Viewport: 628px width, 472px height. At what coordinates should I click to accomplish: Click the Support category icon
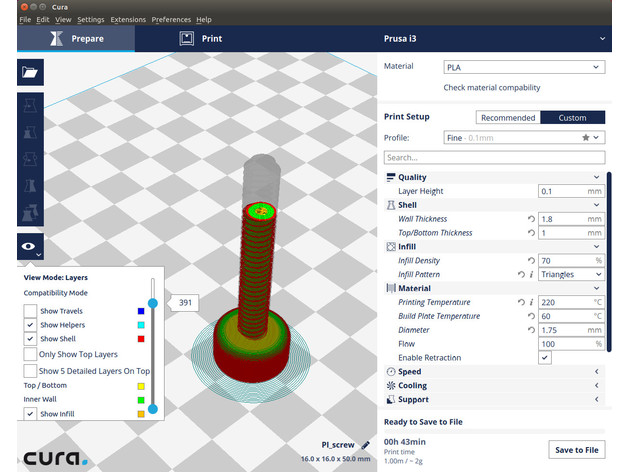(x=391, y=399)
